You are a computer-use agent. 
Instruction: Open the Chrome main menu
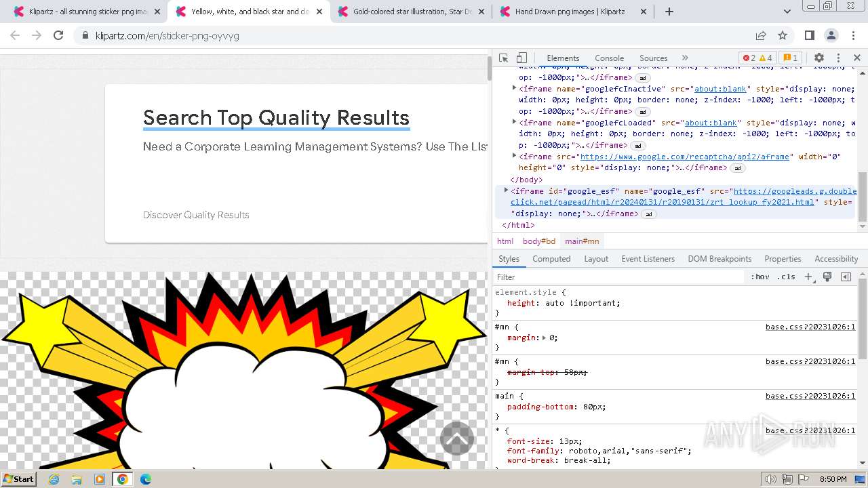[x=852, y=35]
